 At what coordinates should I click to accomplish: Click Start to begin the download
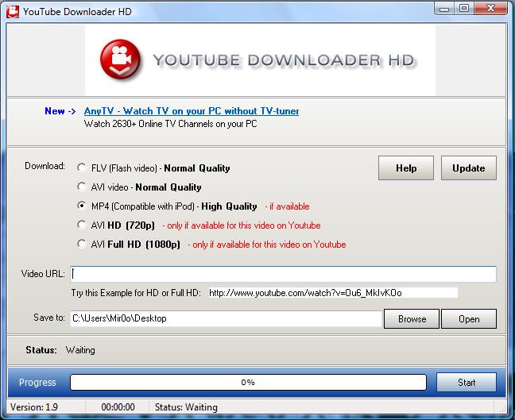tap(467, 382)
